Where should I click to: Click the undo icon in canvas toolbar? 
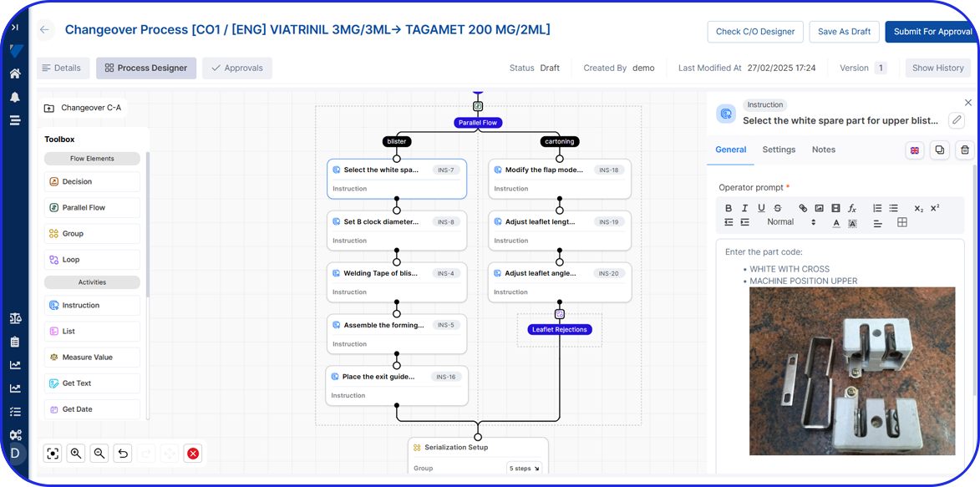tap(123, 454)
